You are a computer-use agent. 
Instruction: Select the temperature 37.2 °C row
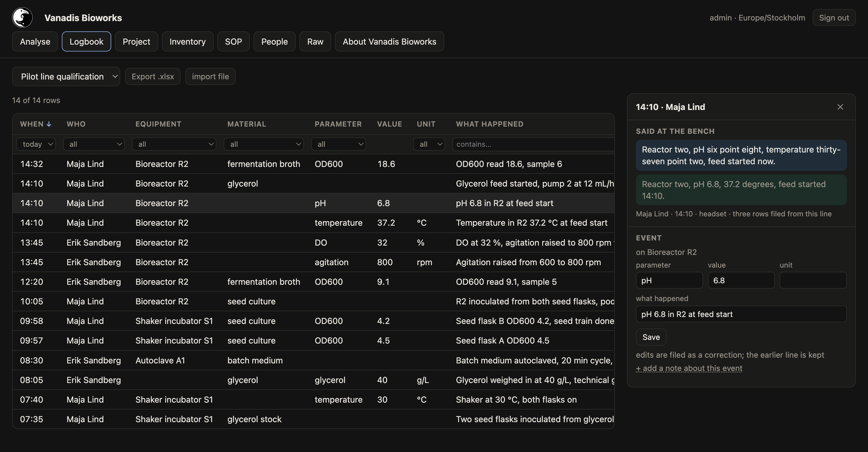313,223
